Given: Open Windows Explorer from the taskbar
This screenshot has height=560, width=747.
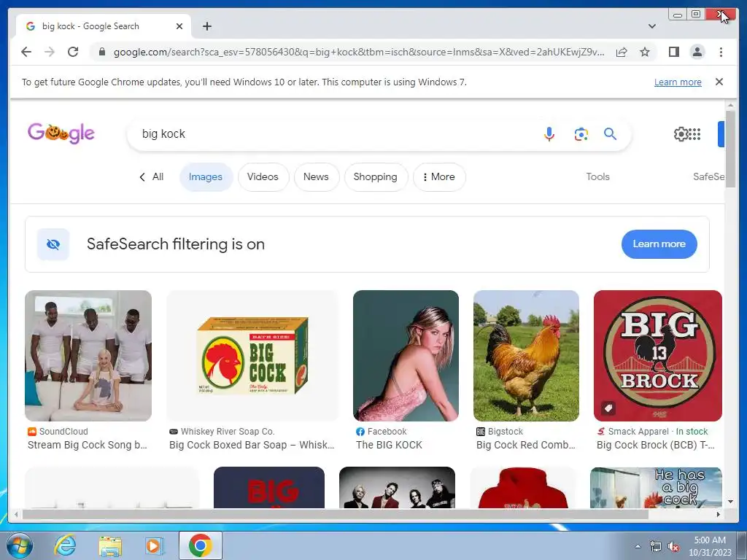Looking at the screenshot, I should pyautogui.click(x=109, y=545).
